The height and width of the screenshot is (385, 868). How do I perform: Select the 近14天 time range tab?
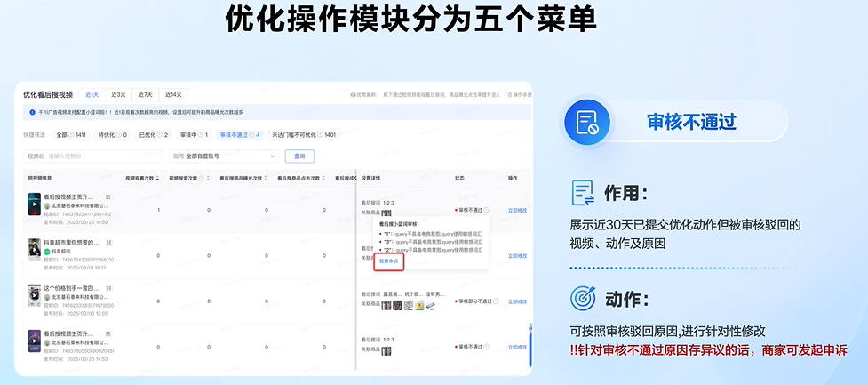click(x=172, y=94)
